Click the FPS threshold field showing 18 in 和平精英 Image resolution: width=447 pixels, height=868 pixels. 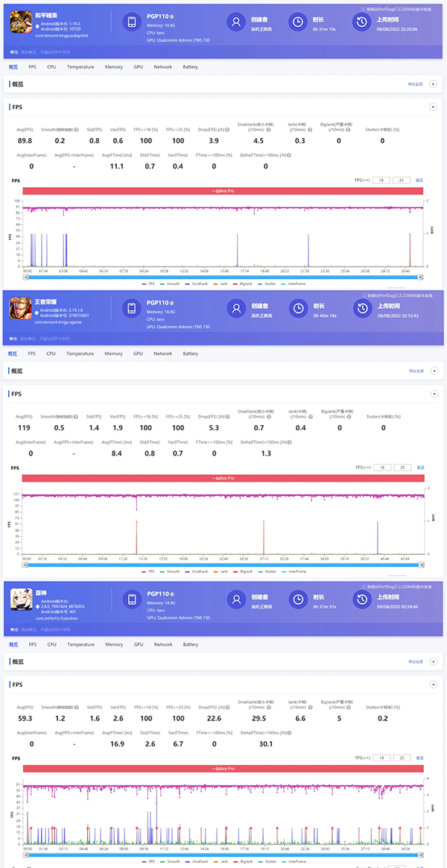(x=381, y=180)
